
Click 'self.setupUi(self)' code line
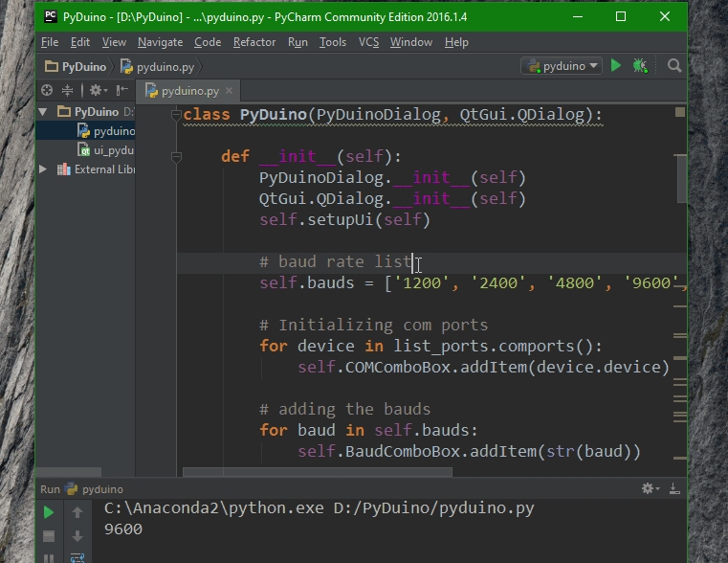(x=345, y=219)
